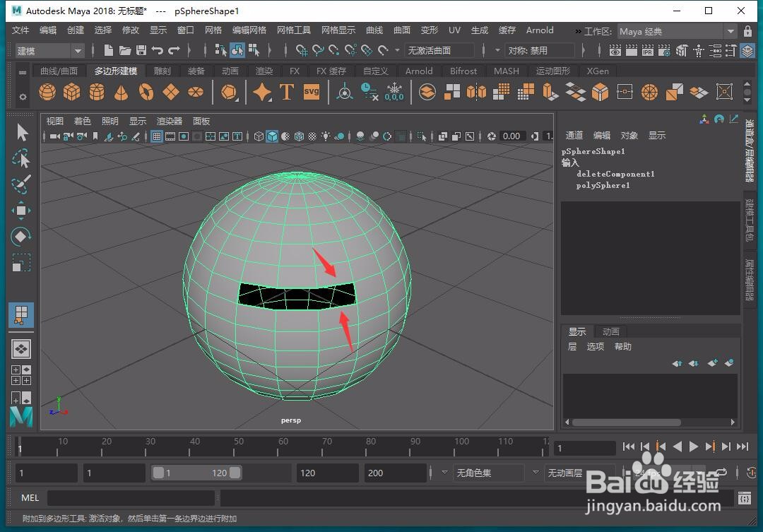
Task: Click the range slider end handle
Action: [x=235, y=473]
